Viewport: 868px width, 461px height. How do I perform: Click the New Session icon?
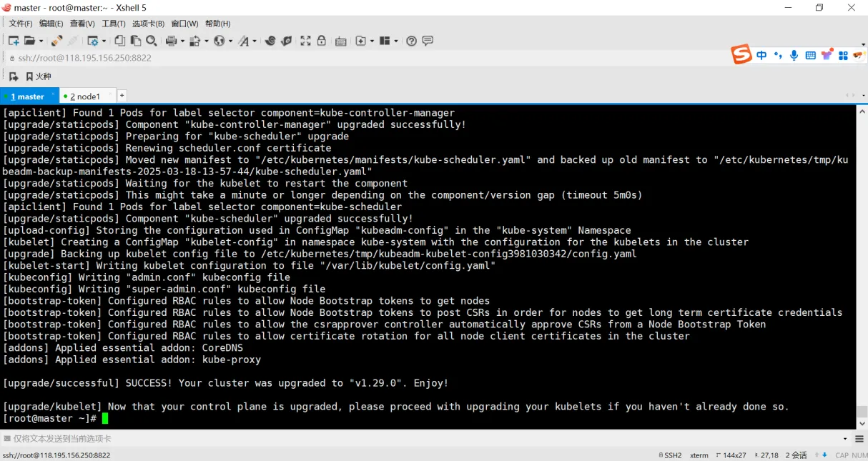coord(14,41)
